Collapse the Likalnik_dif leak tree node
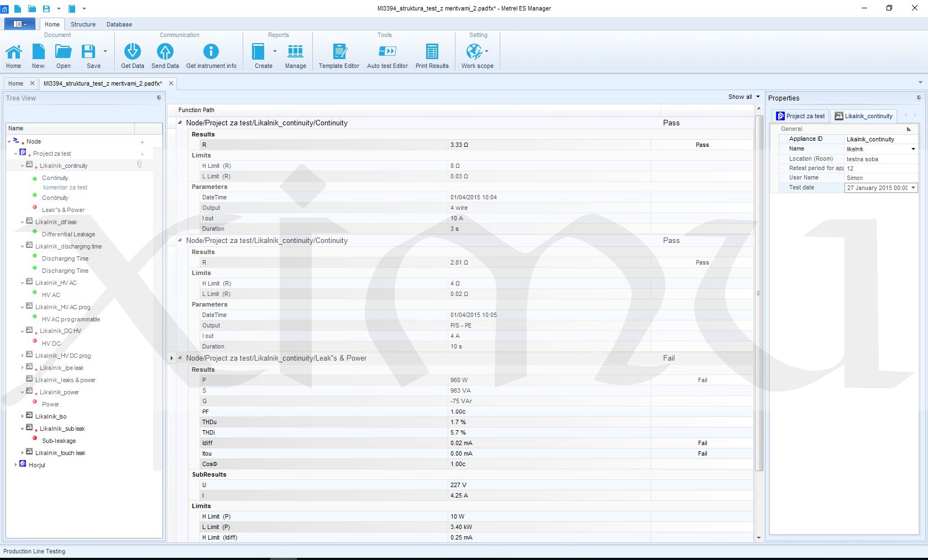928x560 pixels. pos(23,223)
